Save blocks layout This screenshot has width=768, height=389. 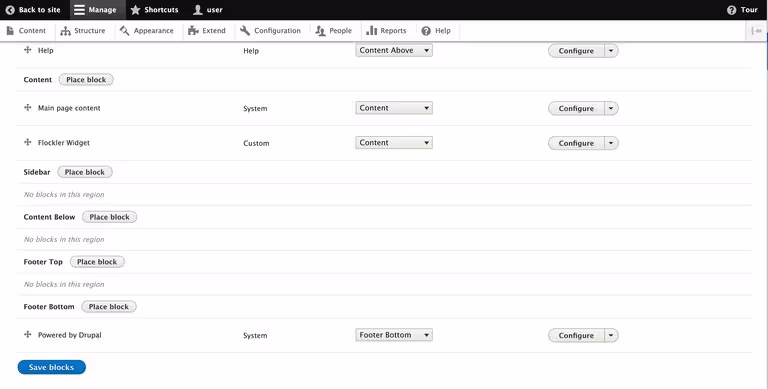[51, 367]
